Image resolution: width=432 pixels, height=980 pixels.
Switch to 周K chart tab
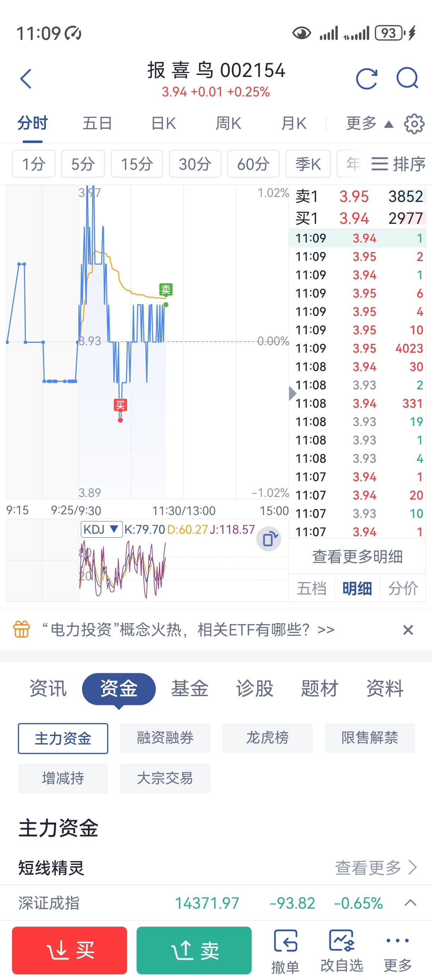click(x=228, y=123)
